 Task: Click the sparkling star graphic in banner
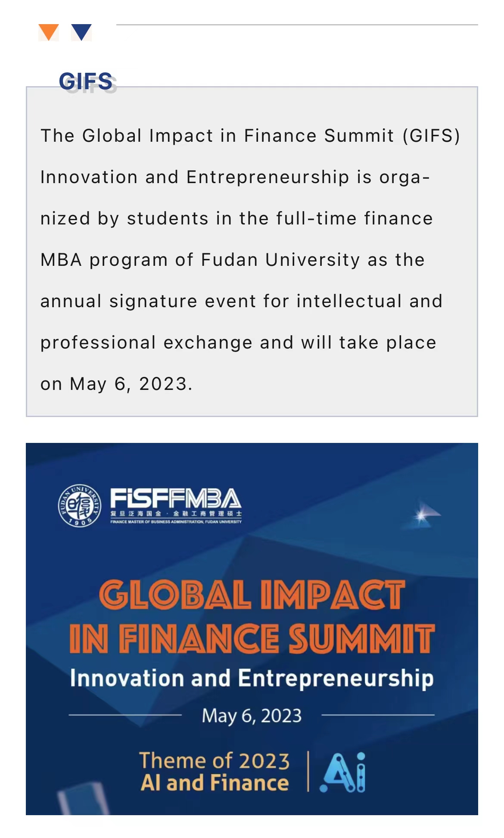pos(422,514)
